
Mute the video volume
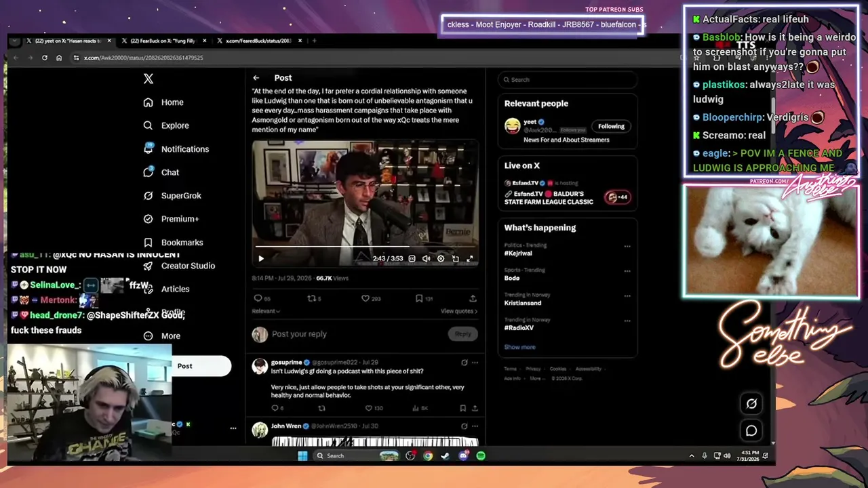tap(426, 258)
